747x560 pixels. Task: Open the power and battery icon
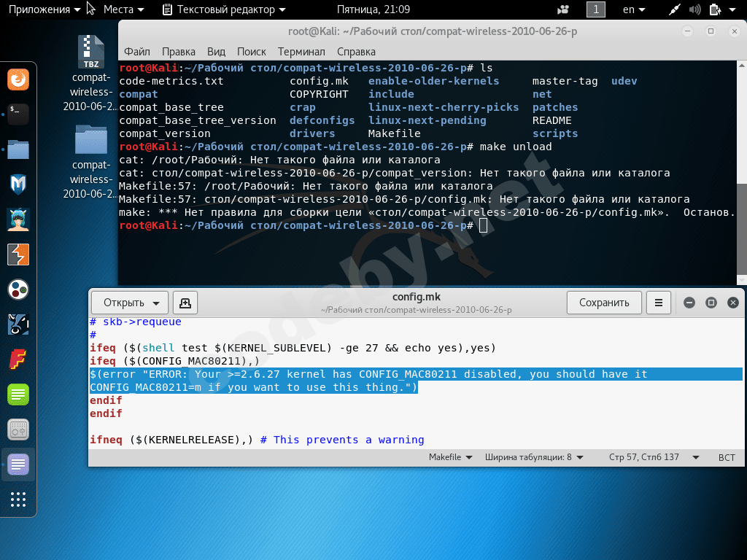(715, 9)
